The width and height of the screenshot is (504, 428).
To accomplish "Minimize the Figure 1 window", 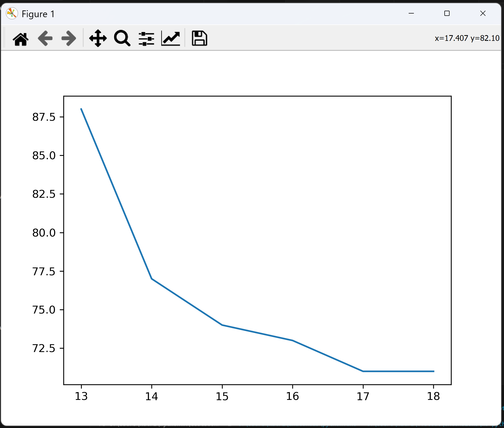I will click(x=411, y=14).
